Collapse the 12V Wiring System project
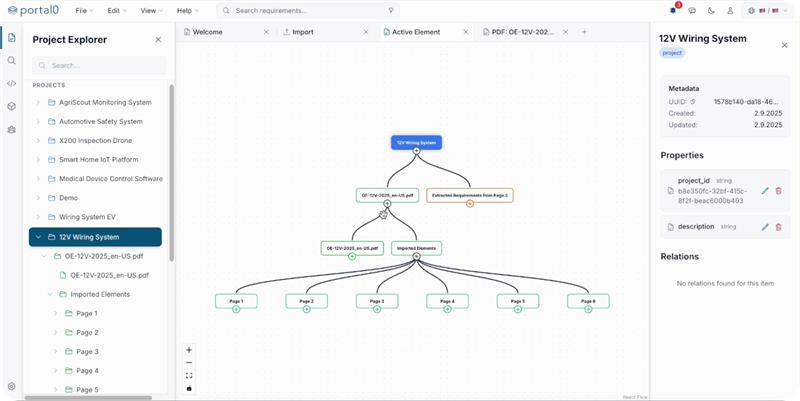The height and width of the screenshot is (401, 800). coord(38,237)
